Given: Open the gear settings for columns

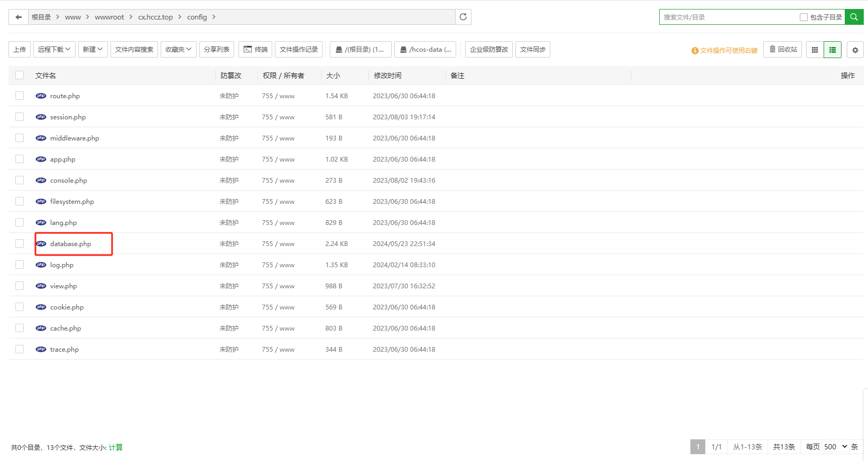Looking at the screenshot, I should 855,50.
